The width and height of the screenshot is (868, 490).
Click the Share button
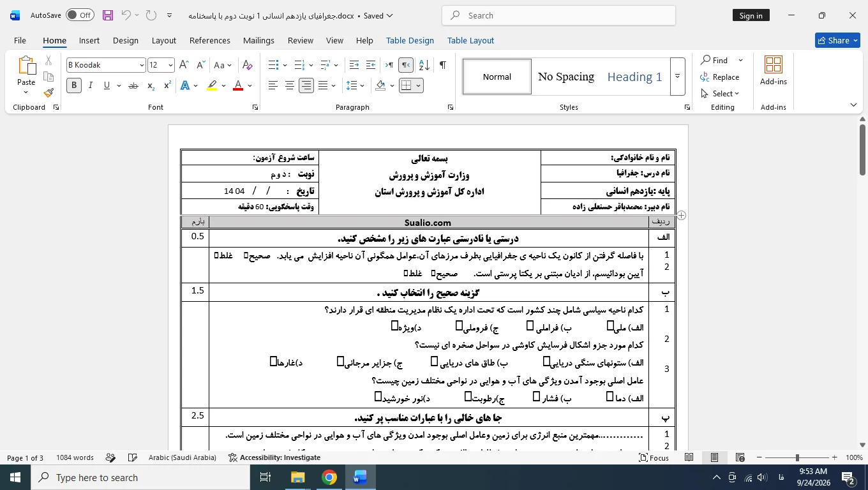(837, 40)
